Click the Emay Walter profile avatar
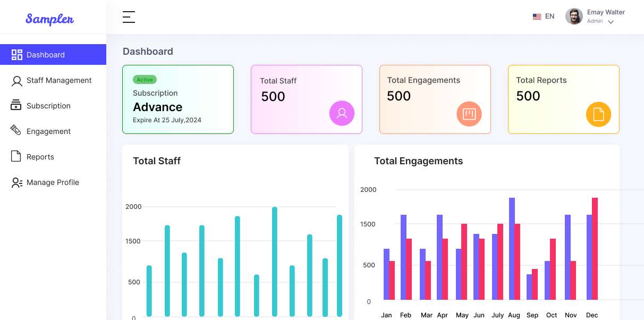 pos(574,16)
